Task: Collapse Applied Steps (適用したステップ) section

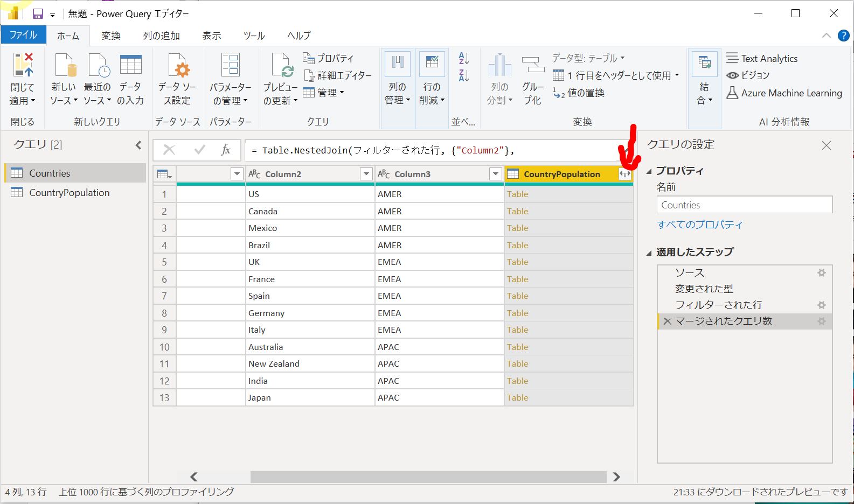Action: (x=649, y=252)
